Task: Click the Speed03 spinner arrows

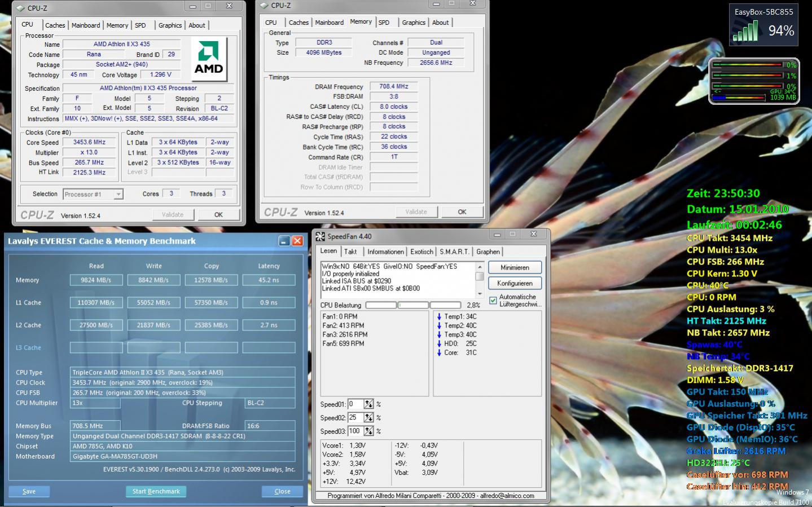Action: [x=369, y=431]
